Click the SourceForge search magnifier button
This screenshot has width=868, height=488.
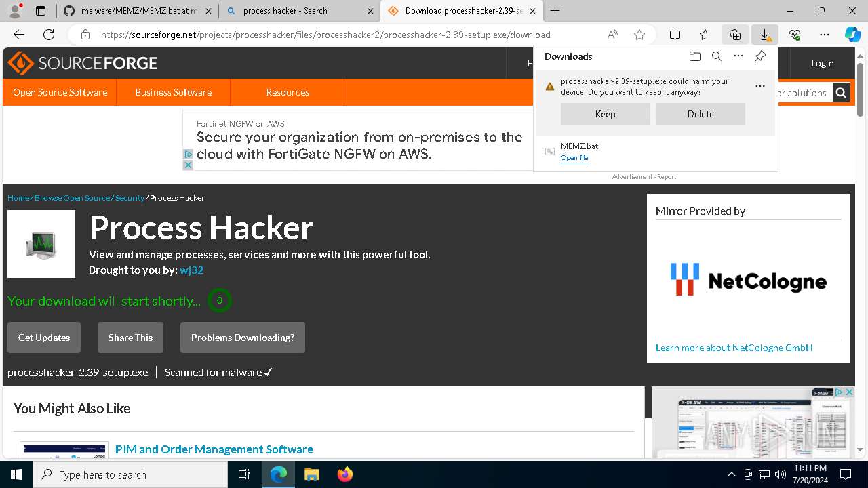[841, 93]
